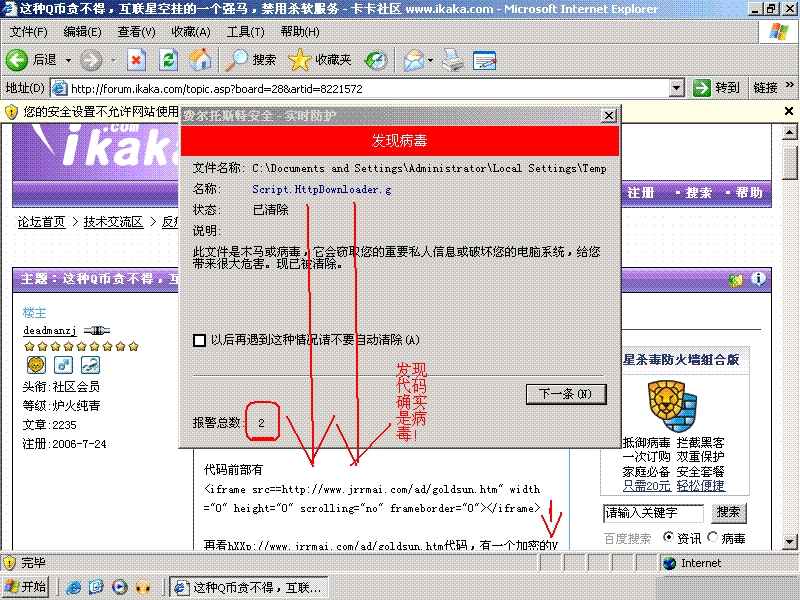Refresh the current page
800x600 pixels.
point(168,60)
